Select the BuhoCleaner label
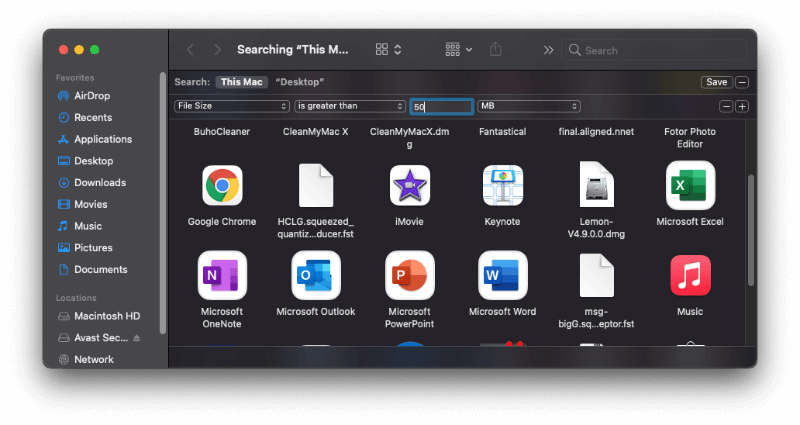The image size is (800, 425). (221, 132)
